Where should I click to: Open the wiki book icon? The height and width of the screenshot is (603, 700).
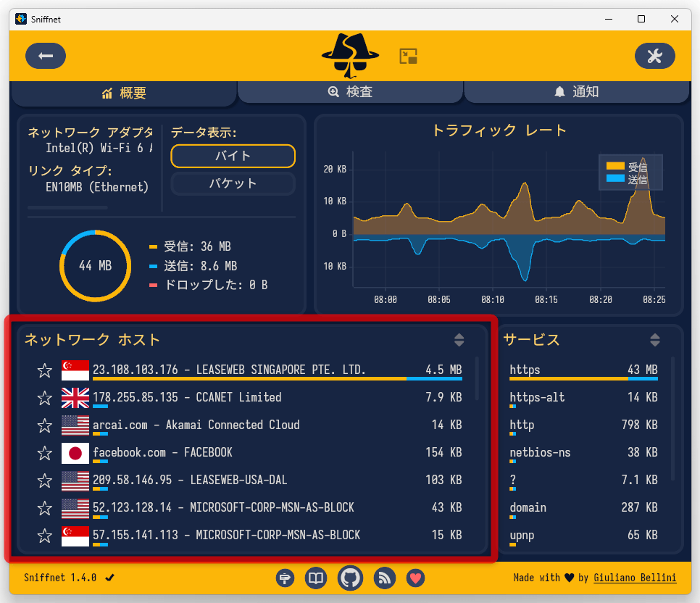316,578
